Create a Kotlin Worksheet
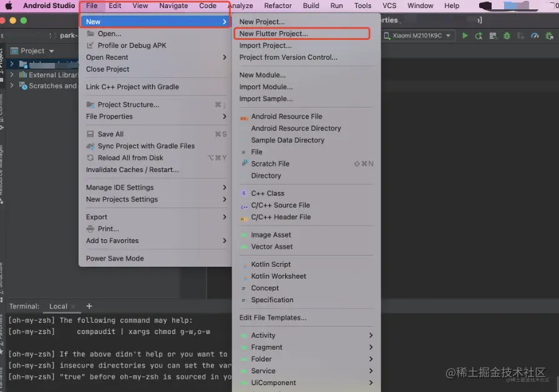Screen dimensions: 559x392 [306, 276]
